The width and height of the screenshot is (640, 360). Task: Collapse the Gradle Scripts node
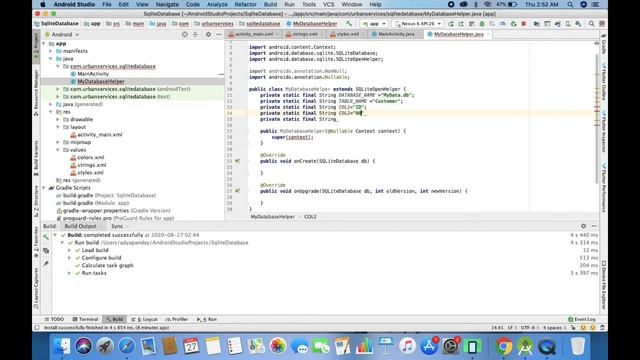[x=44, y=188]
